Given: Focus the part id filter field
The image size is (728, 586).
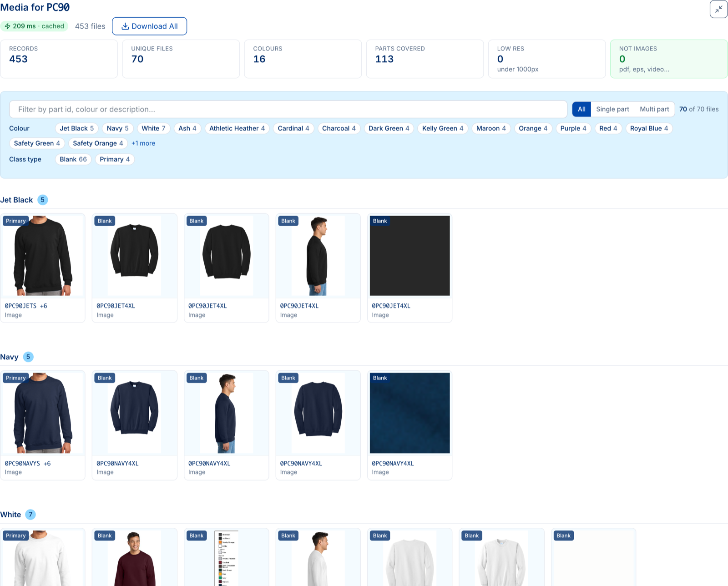Looking at the screenshot, I should [x=288, y=109].
